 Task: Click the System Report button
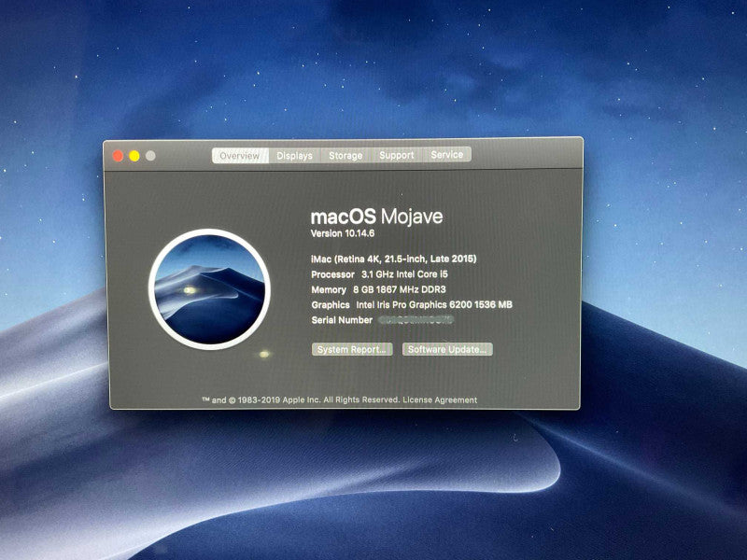352,349
